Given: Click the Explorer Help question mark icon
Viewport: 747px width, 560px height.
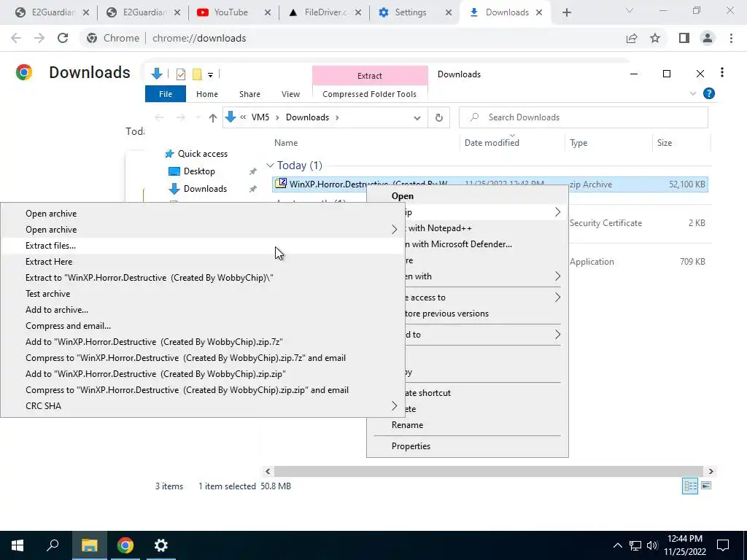Looking at the screenshot, I should [709, 94].
